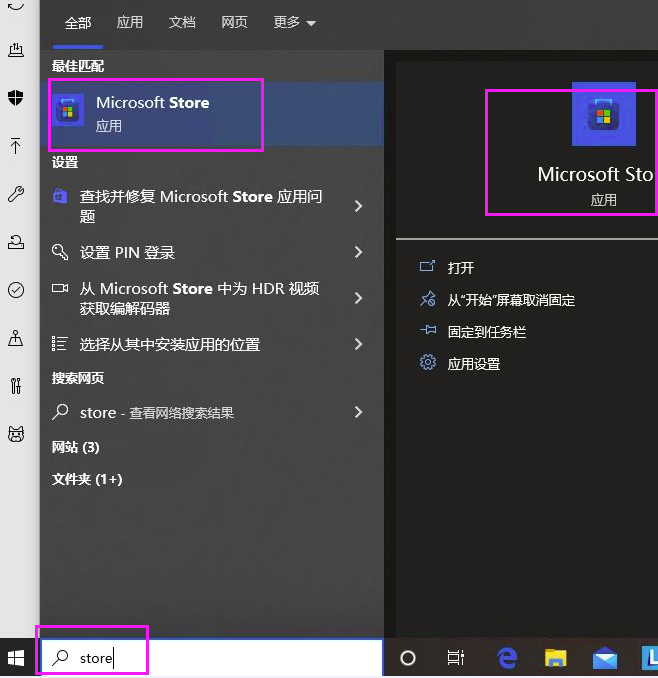Expand the 文件夹 (1+) group
The width and height of the screenshot is (658, 678).
pos(87,479)
